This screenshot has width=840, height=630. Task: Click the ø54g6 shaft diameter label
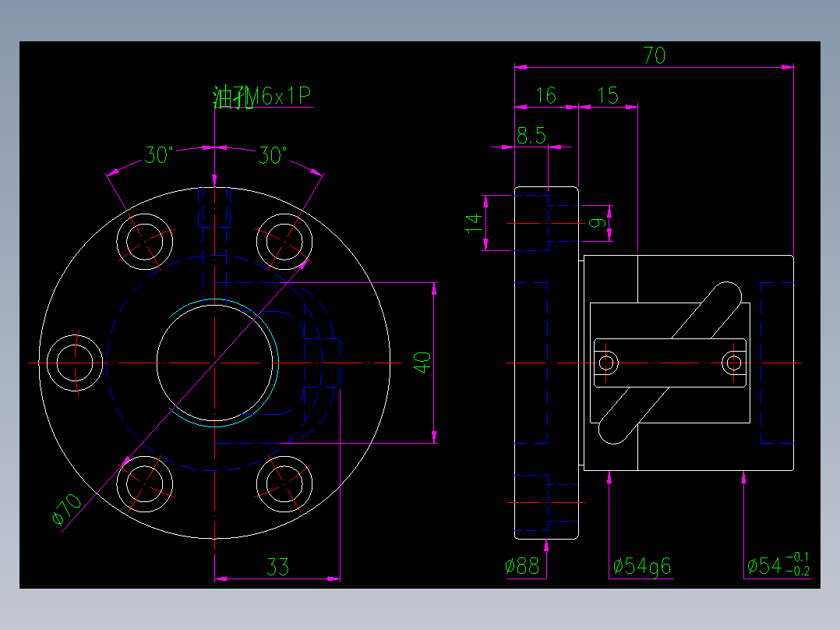(x=643, y=566)
